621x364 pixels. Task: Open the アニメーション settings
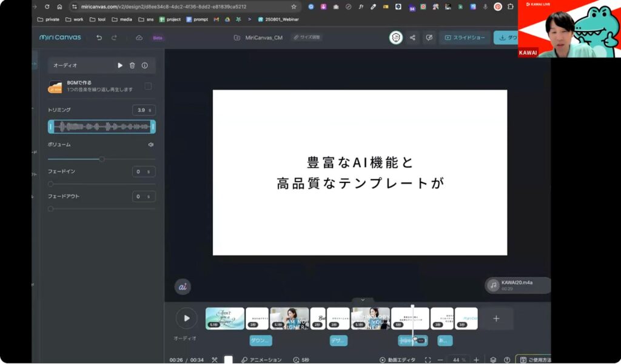(261, 360)
